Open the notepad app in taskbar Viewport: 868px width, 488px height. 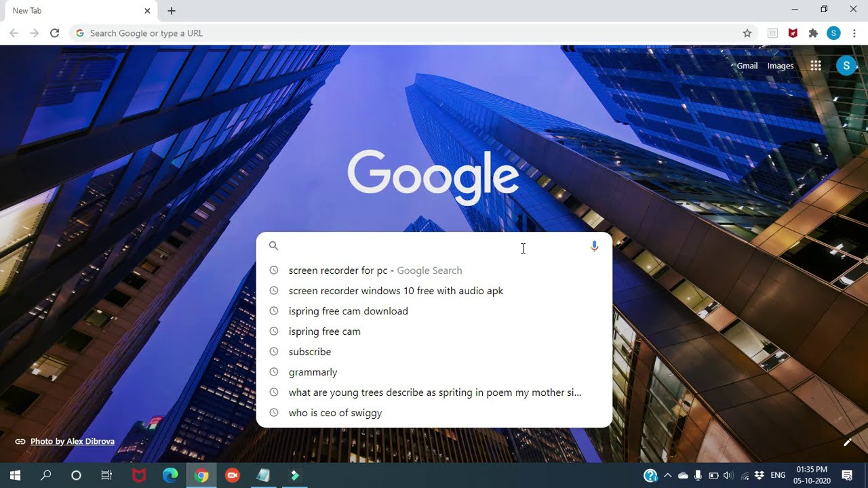pyautogui.click(x=263, y=475)
